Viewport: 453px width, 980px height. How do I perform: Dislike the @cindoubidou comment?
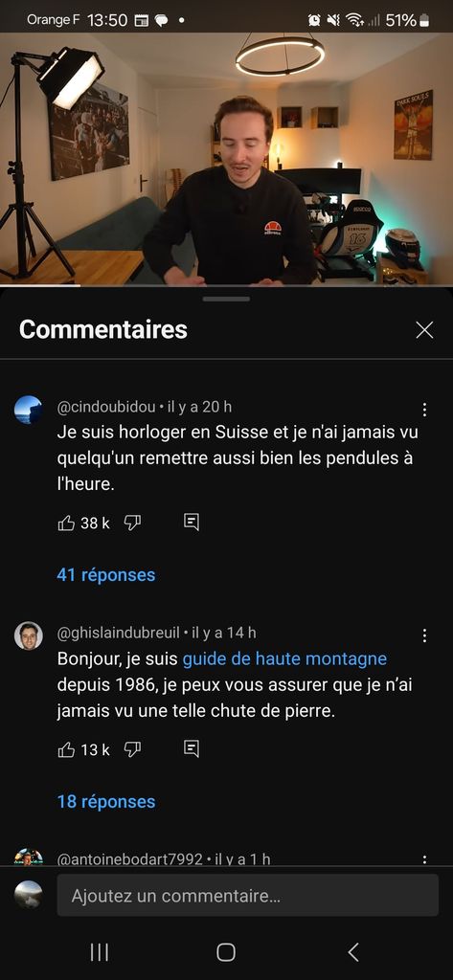132,523
